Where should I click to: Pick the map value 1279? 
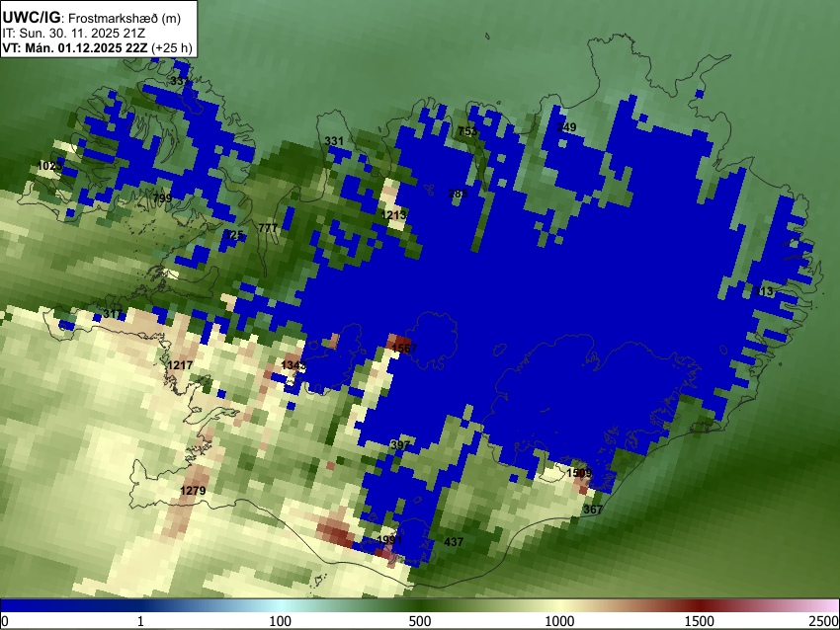point(193,491)
